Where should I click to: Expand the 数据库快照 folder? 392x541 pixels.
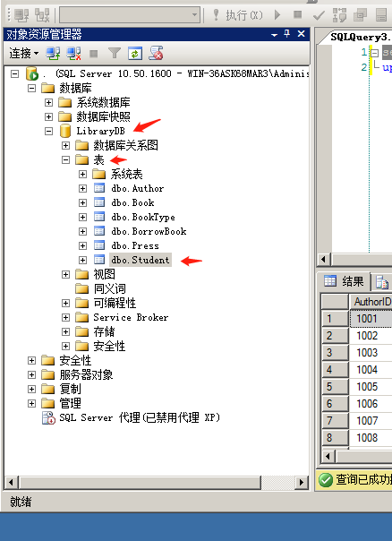pyautogui.click(x=48, y=116)
